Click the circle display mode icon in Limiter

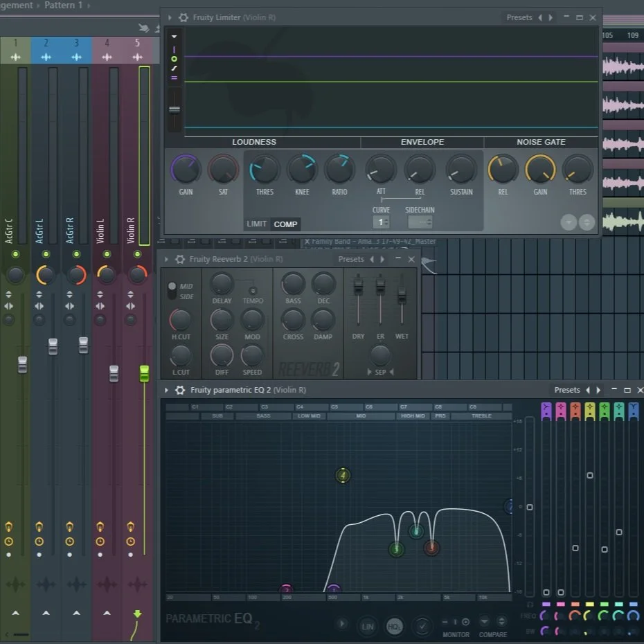click(x=174, y=59)
